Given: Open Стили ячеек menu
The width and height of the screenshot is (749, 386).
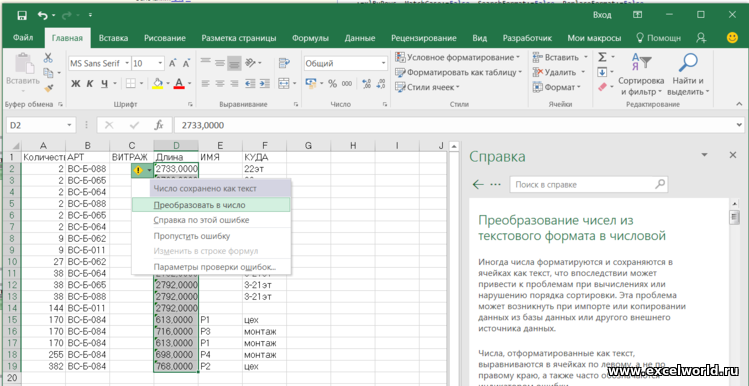Looking at the screenshot, I should tap(428, 87).
